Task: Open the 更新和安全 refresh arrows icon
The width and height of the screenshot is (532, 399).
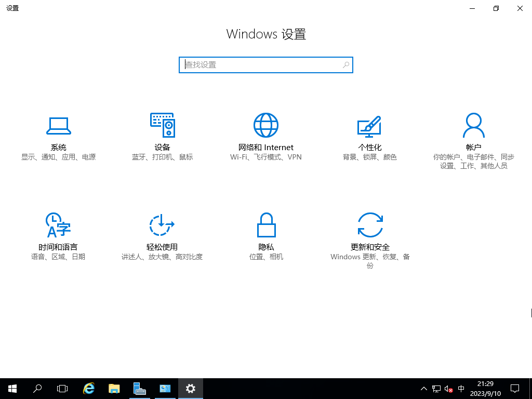Action: (370, 225)
